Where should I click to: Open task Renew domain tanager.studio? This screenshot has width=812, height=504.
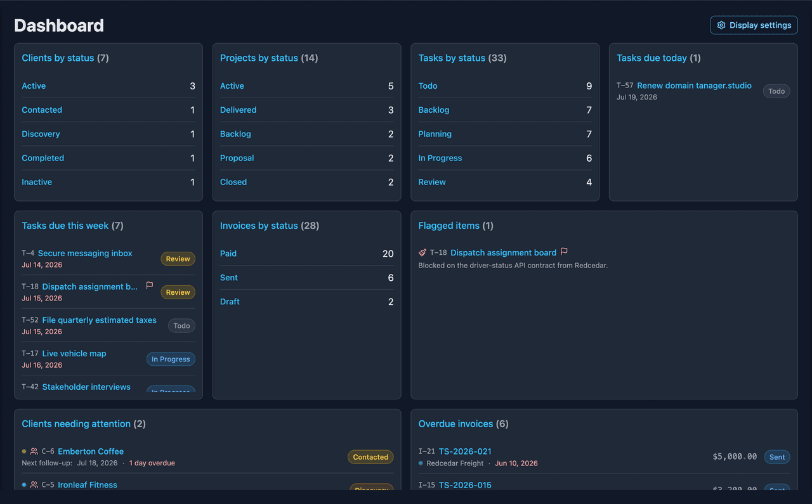[694, 86]
